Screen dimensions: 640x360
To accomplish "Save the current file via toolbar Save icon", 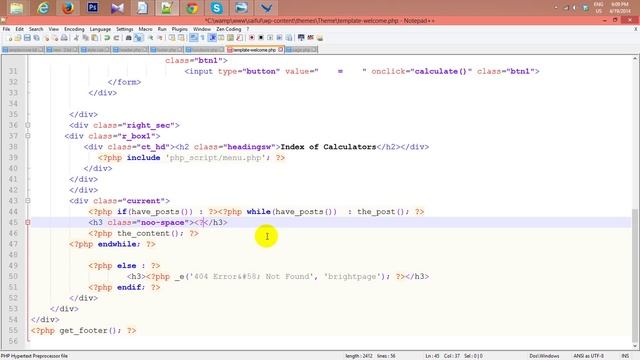I will click(27, 38).
